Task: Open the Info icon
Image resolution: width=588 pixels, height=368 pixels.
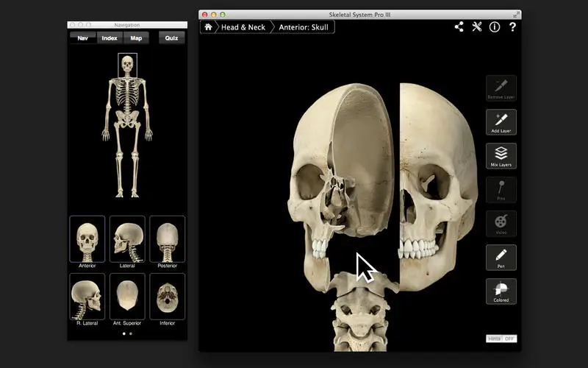Action: (494, 26)
